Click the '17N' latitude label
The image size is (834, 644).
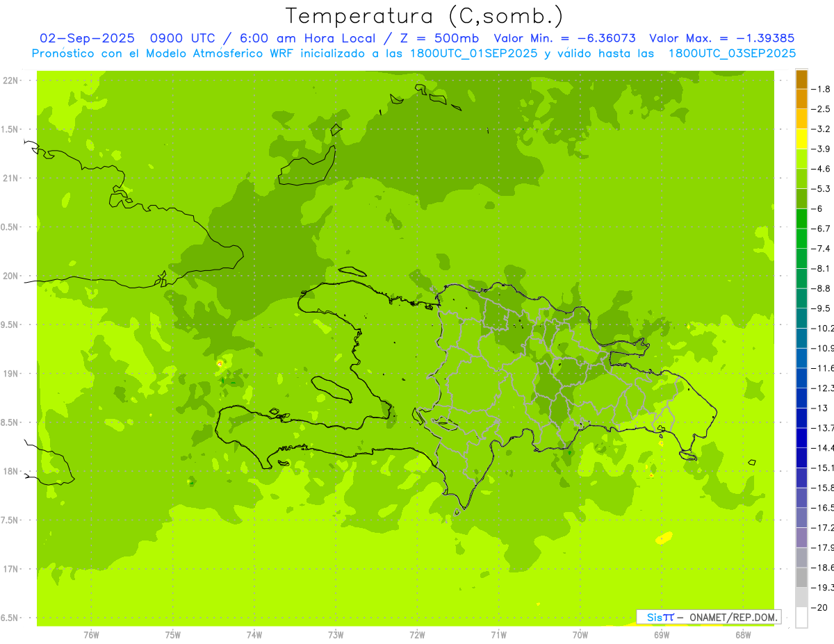[11, 569]
